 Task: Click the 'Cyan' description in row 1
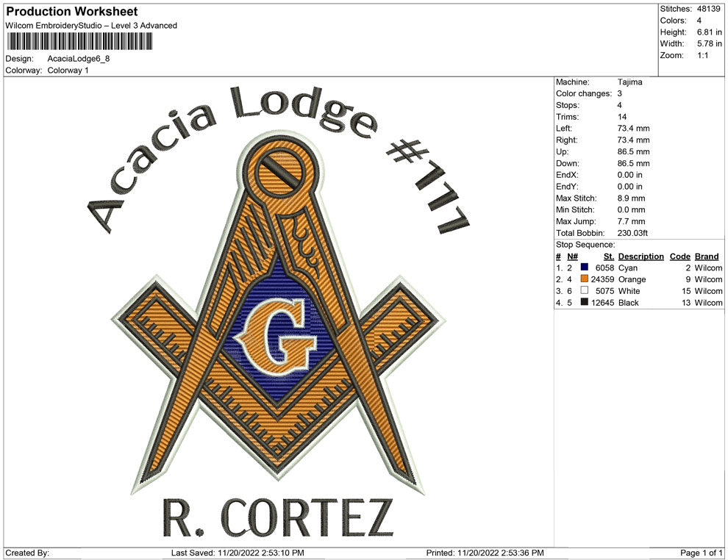click(628, 268)
